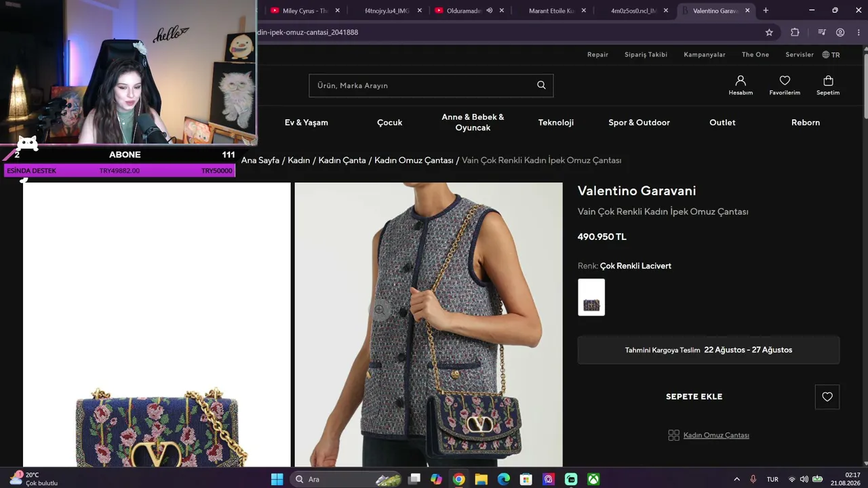Switch to the 4m0z5os0.ncl_IMG tab

(634, 11)
